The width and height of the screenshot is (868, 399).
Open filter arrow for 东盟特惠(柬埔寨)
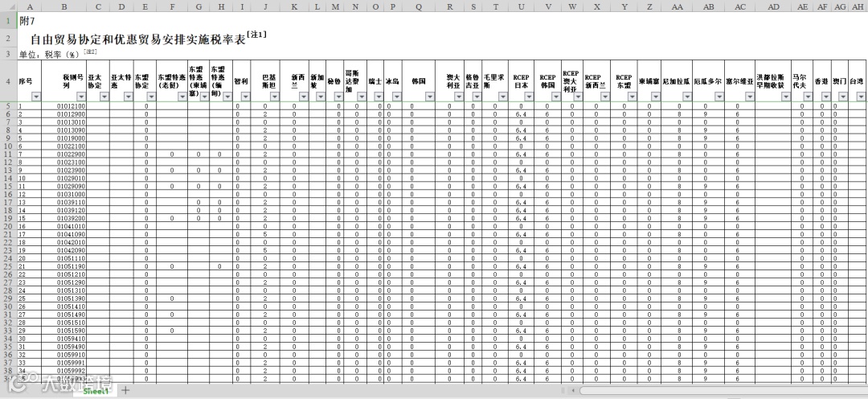pyautogui.click(x=205, y=97)
